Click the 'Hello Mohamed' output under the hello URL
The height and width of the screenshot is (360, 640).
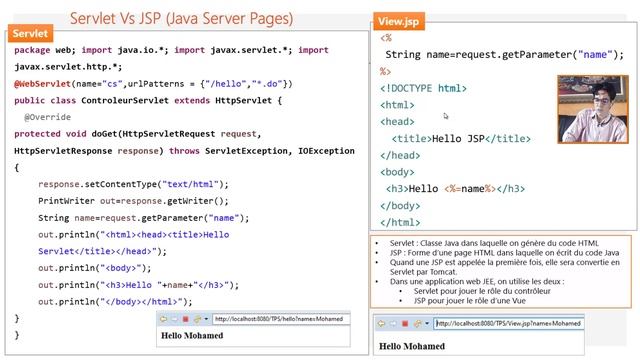(x=192, y=336)
